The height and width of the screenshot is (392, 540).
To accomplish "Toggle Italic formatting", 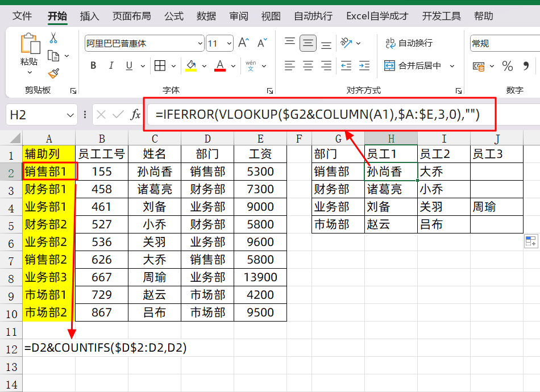I will pyautogui.click(x=111, y=65).
